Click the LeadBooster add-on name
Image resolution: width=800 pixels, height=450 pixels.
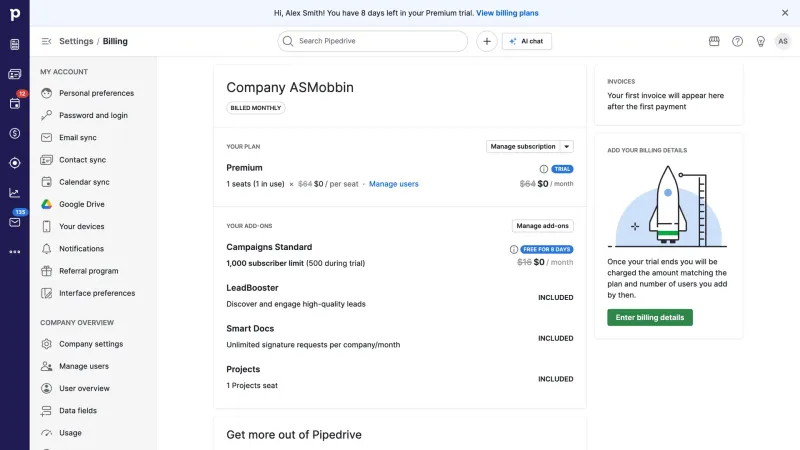coord(252,288)
